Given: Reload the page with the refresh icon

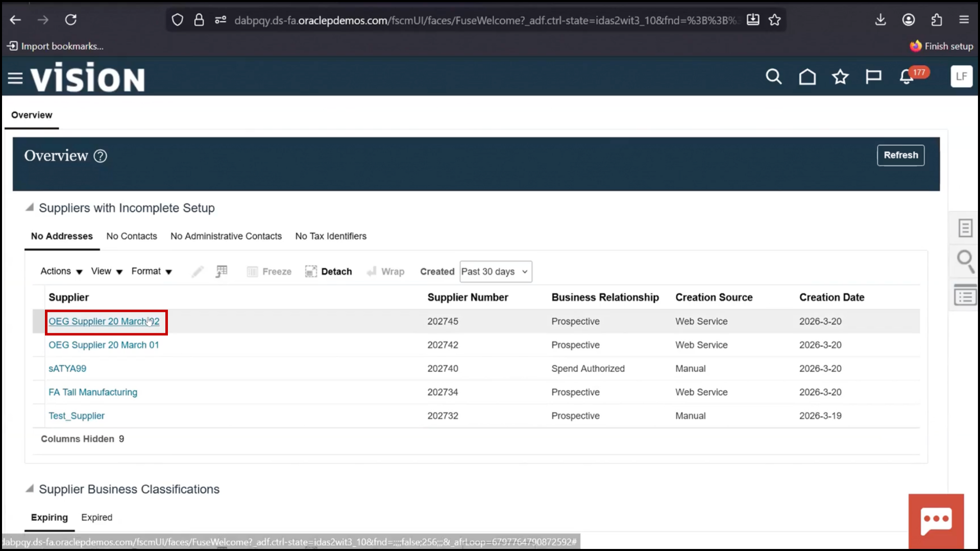Looking at the screenshot, I should (x=70, y=20).
